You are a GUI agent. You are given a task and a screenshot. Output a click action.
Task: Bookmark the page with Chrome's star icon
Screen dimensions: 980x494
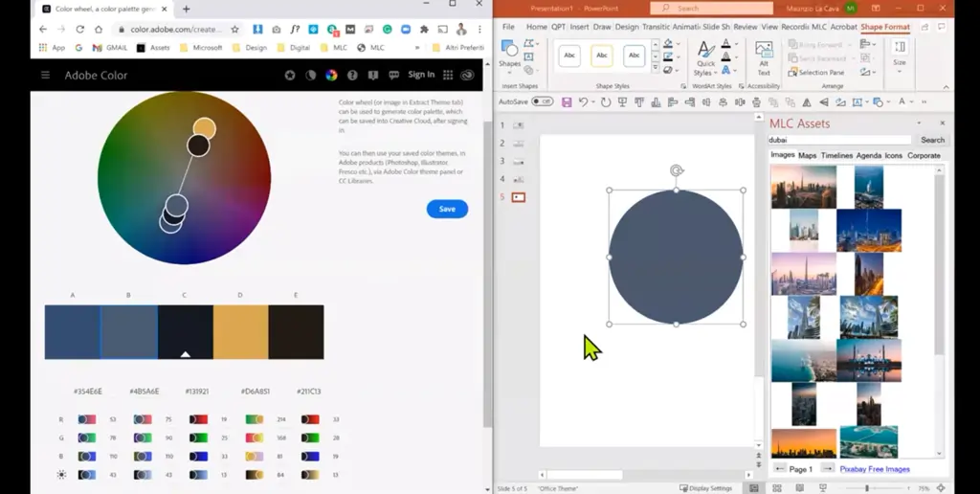pos(235,30)
